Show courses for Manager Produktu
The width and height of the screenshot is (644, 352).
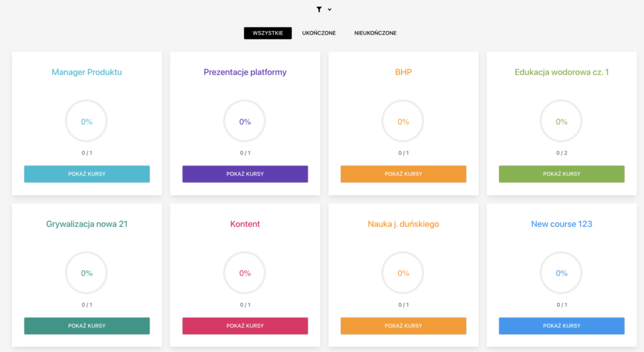click(87, 174)
